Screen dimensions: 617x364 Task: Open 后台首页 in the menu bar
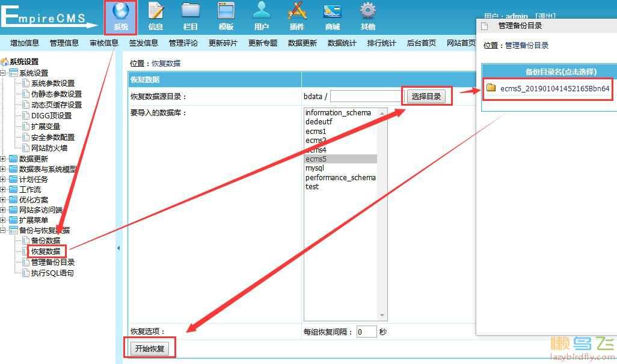coord(422,43)
